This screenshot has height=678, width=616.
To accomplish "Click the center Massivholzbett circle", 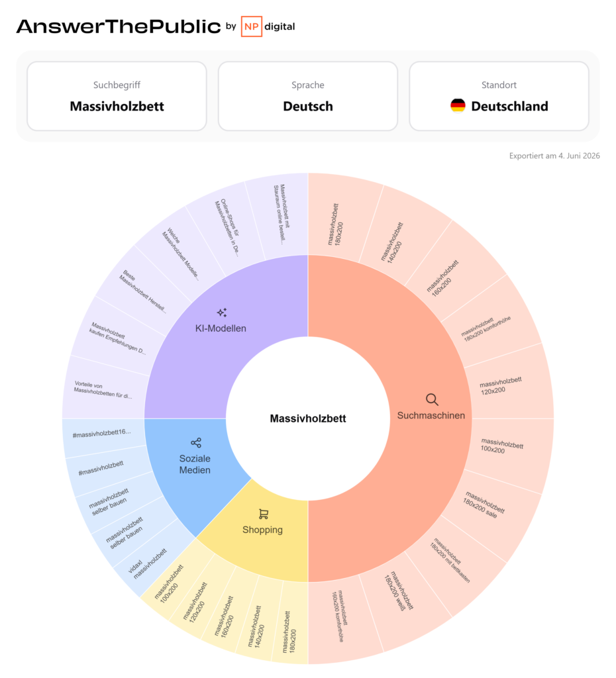I will tap(308, 418).
